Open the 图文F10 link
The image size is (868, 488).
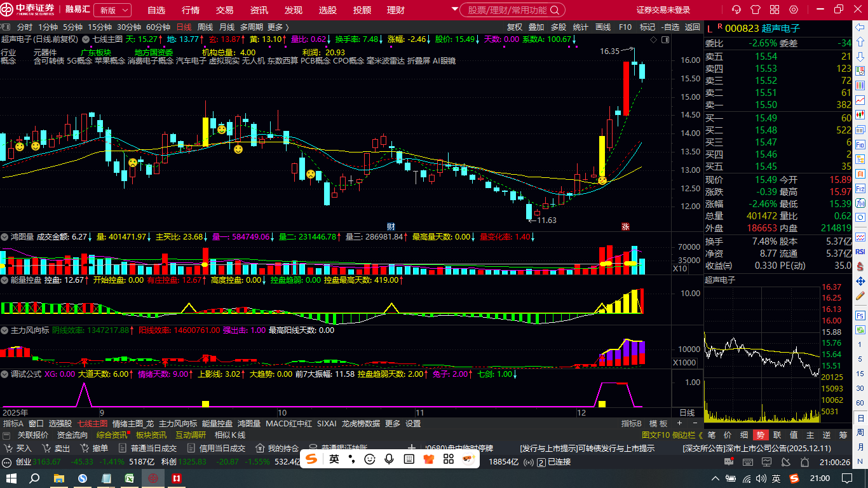[x=656, y=435]
